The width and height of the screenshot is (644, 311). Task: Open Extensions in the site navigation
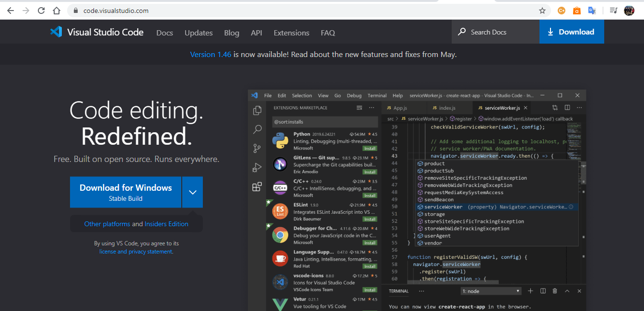(x=292, y=33)
